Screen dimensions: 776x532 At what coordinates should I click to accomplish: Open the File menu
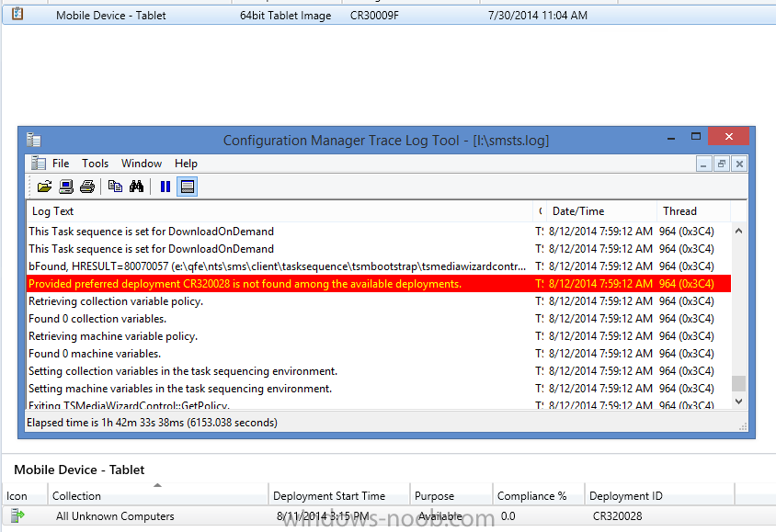pyautogui.click(x=61, y=164)
